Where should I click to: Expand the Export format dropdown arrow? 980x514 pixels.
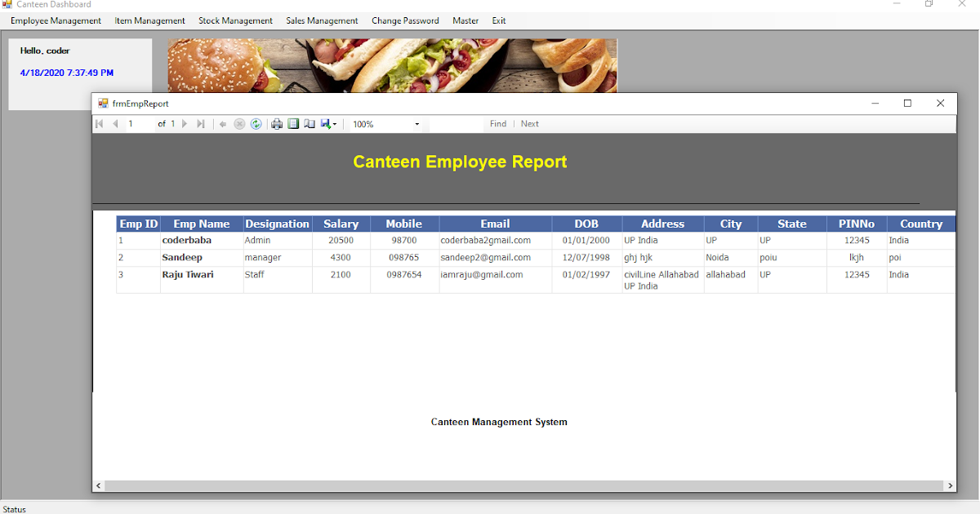coord(335,123)
